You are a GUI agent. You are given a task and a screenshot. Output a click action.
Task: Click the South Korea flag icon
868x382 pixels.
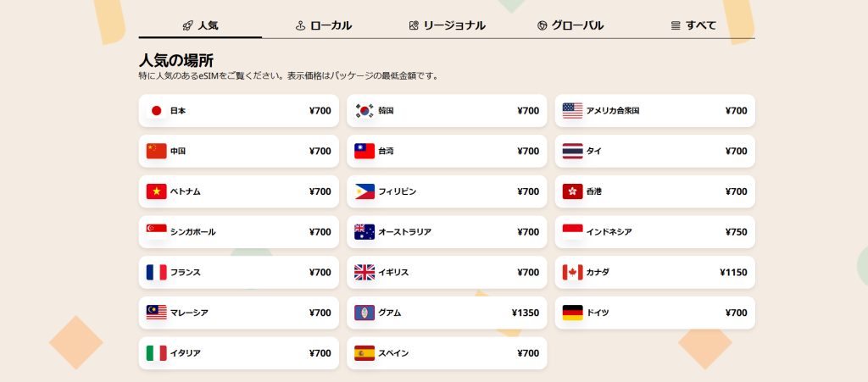364,111
